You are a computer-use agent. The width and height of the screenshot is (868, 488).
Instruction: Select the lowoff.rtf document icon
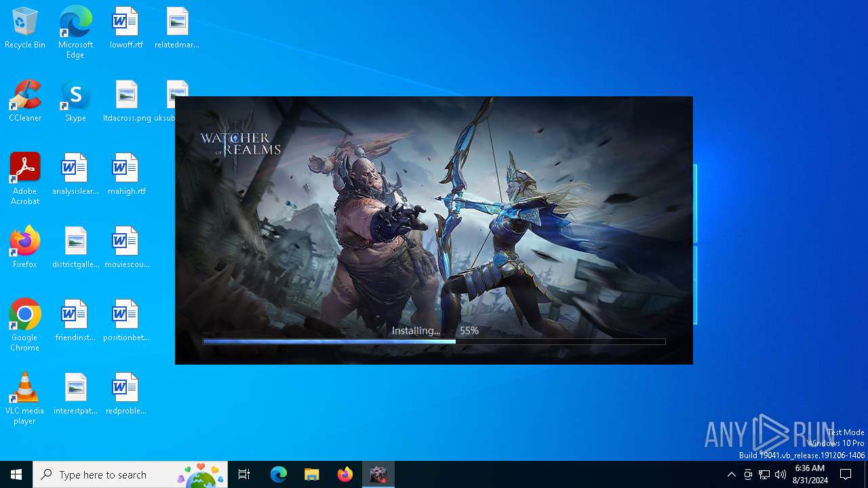[x=126, y=28]
